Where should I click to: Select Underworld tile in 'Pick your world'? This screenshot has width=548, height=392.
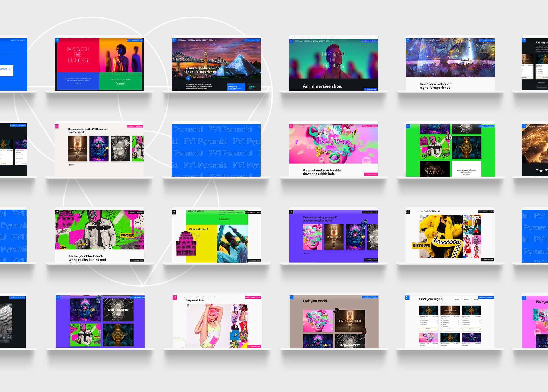[x=350, y=321]
